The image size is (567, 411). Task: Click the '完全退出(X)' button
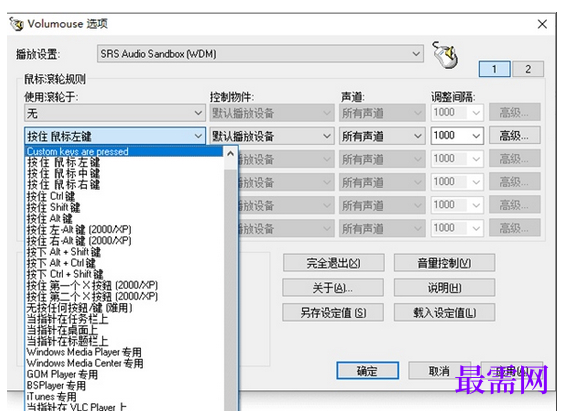[333, 263]
